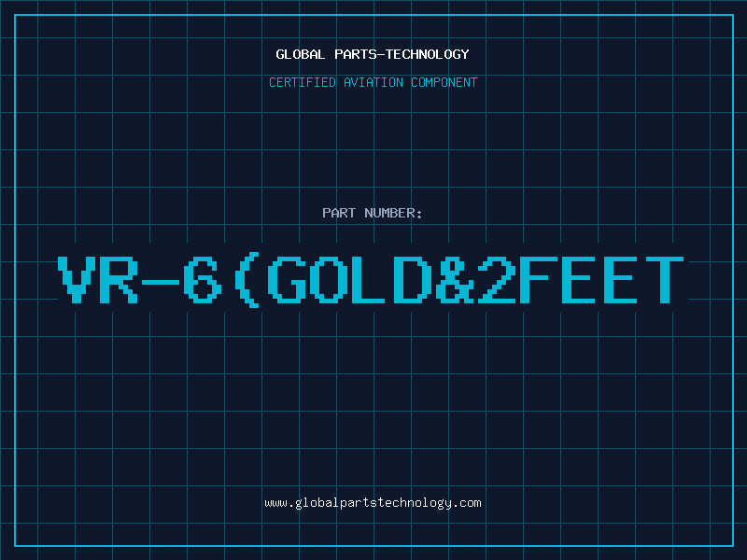747x560 pixels.
Task: Open the www.globalpartstechnology.com link
Action: tap(373, 503)
